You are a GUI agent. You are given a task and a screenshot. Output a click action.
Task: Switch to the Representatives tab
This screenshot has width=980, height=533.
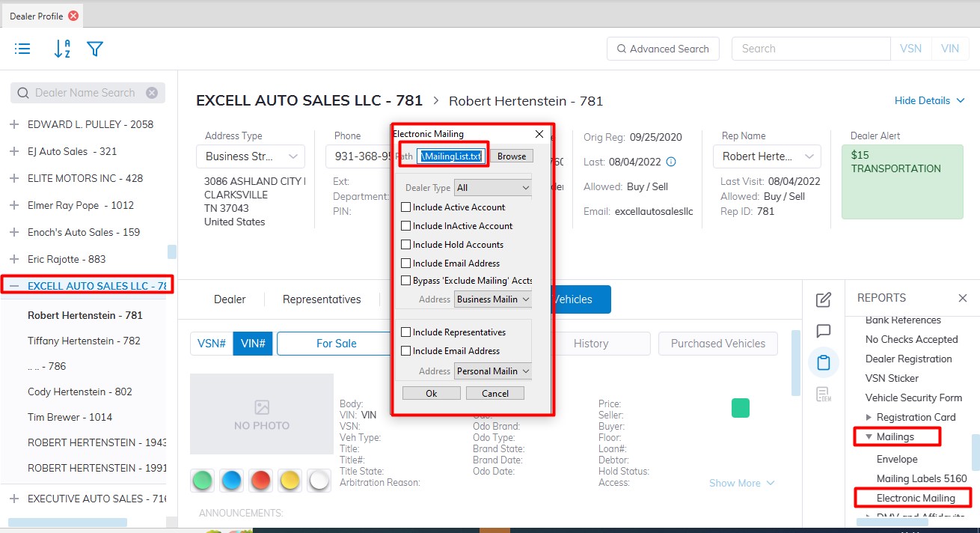(322, 299)
